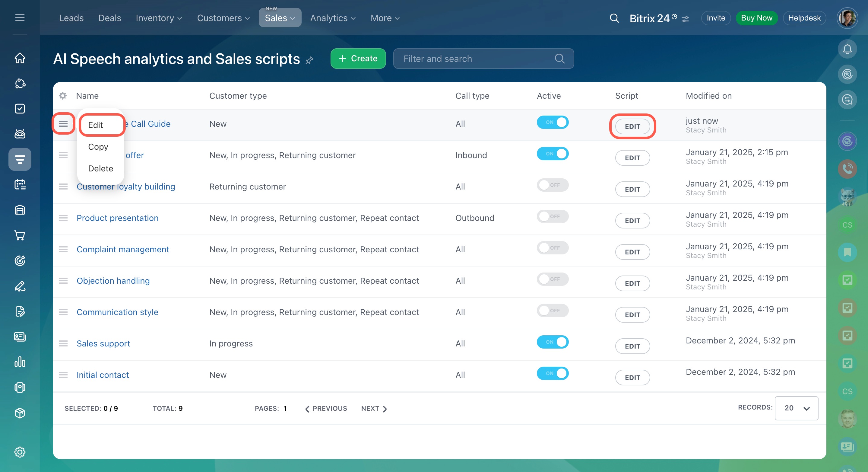Viewport: 868px width, 472px height.
Task: Click the table settings gear icon
Action: pyautogui.click(x=63, y=96)
